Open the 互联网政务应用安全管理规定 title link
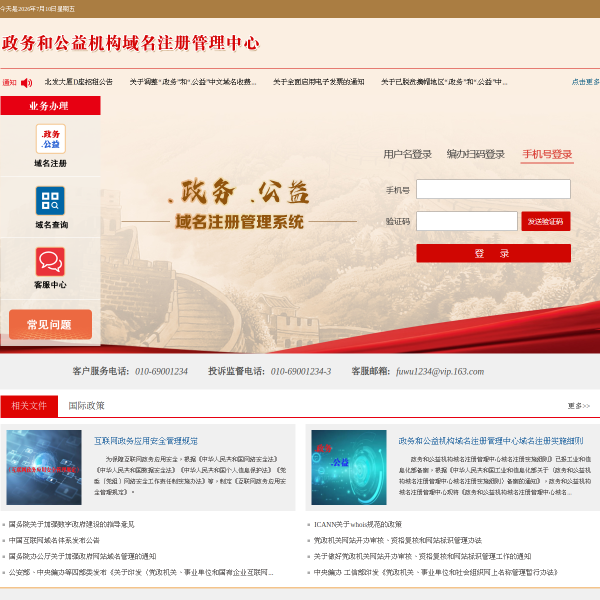 [x=146, y=441]
